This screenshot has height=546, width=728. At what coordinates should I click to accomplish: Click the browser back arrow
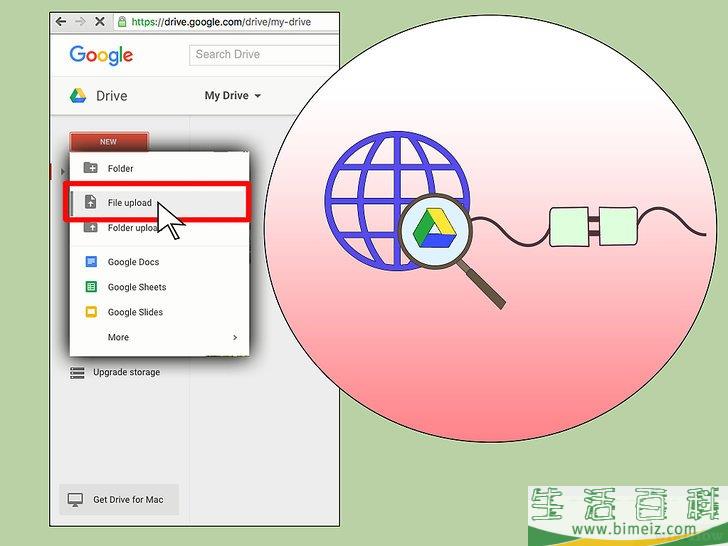[x=61, y=21]
